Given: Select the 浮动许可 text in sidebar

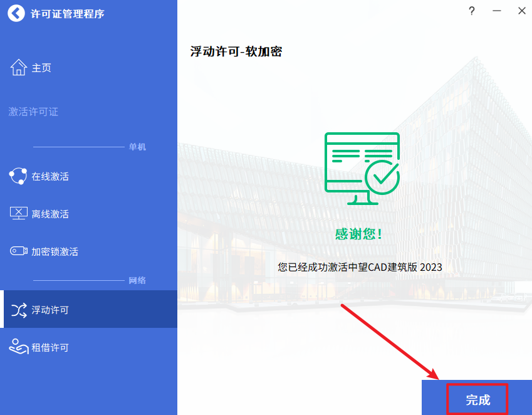Looking at the screenshot, I should 50,310.
